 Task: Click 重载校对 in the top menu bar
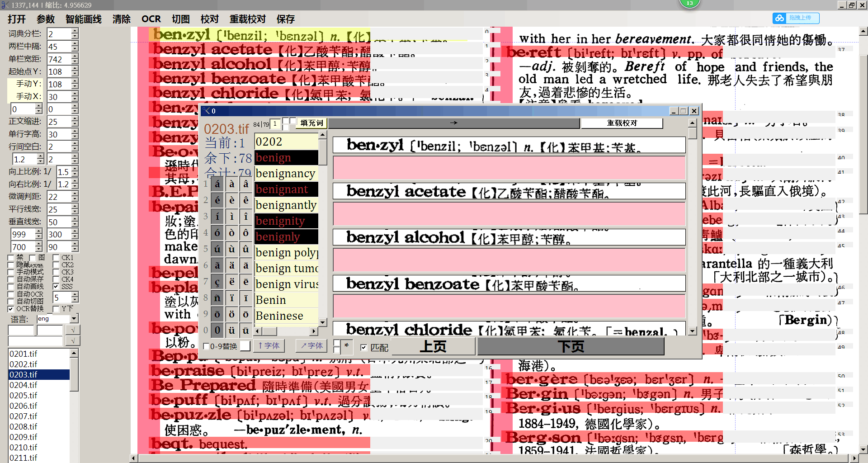[248, 19]
